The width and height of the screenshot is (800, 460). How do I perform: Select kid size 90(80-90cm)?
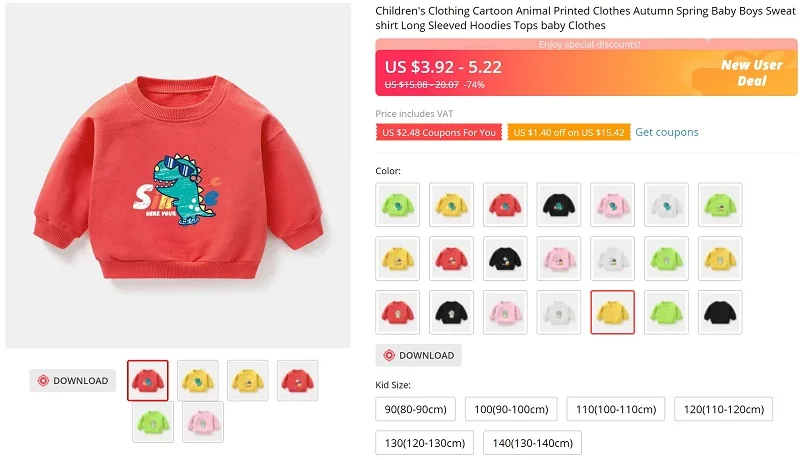tap(415, 409)
